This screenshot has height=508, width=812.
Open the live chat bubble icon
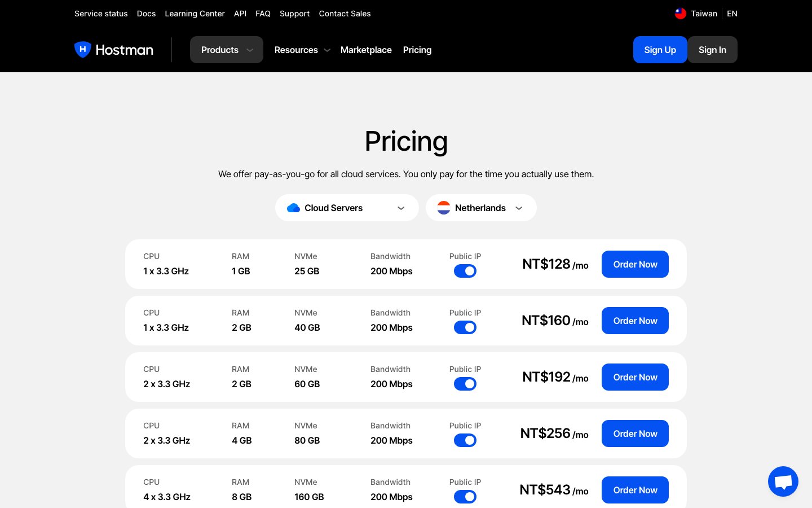(783, 481)
